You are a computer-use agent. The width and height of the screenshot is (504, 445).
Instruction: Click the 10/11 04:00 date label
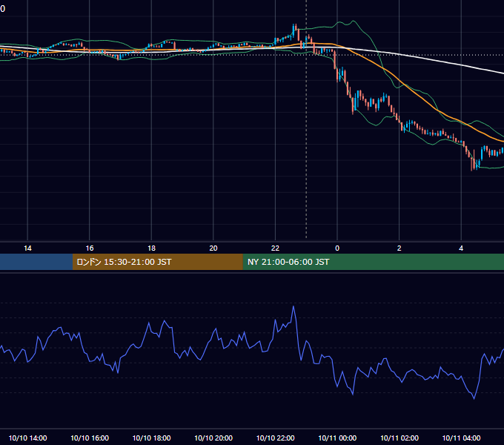(x=461, y=438)
